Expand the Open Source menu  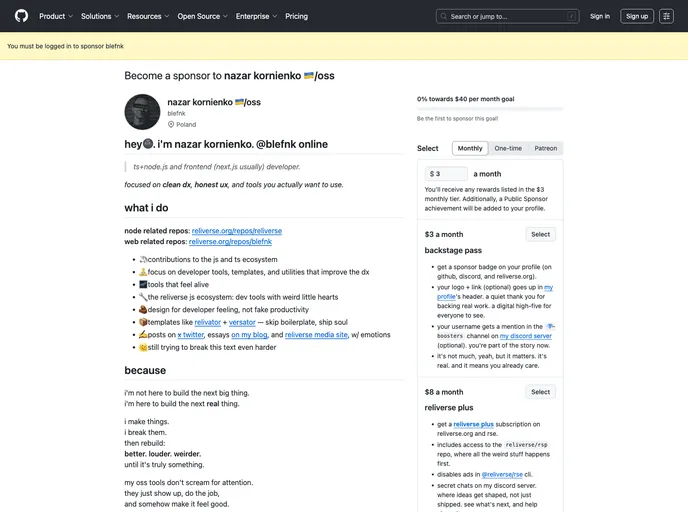pos(202,16)
